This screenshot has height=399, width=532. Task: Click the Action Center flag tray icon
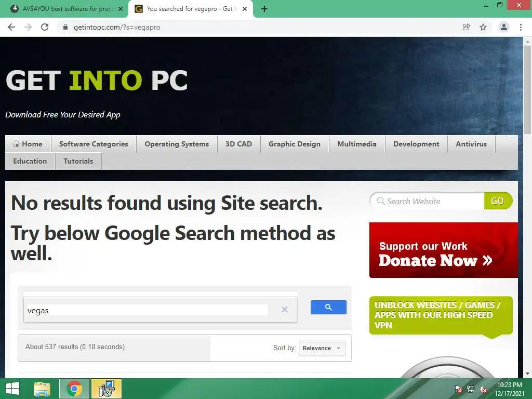pyautogui.click(x=458, y=389)
